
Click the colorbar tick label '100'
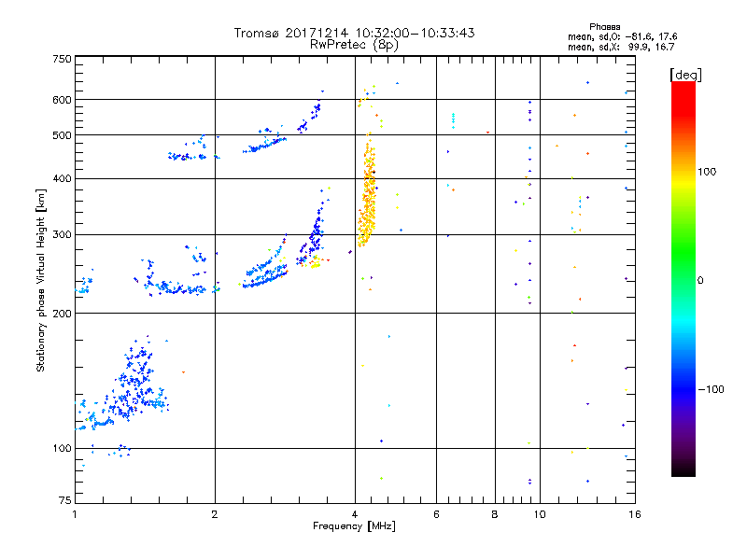707,172
